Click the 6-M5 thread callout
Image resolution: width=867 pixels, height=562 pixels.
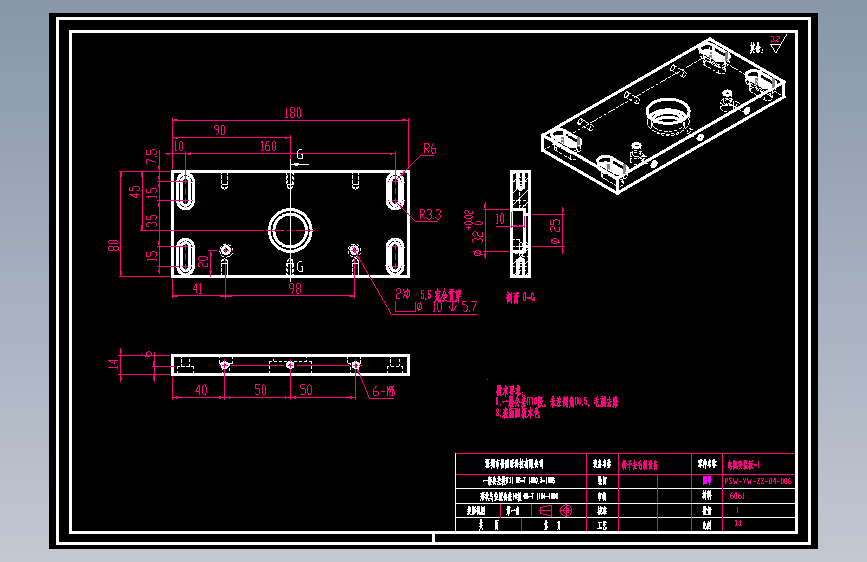pyautogui.click(x=384, y=392)
